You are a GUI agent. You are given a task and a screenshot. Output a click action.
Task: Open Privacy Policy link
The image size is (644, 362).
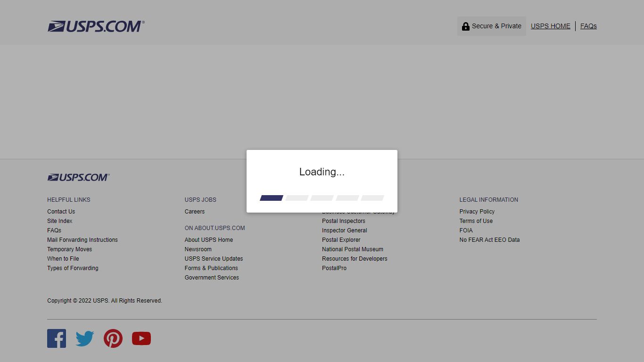click(x=477, y=212)
